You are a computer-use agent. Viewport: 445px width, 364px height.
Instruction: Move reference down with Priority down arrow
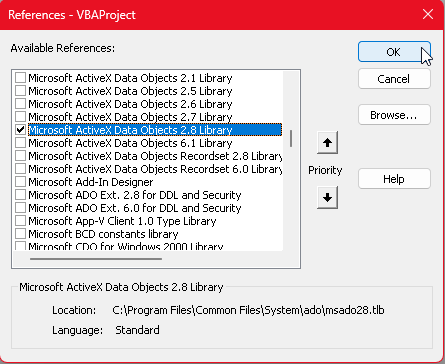[327, 197]
